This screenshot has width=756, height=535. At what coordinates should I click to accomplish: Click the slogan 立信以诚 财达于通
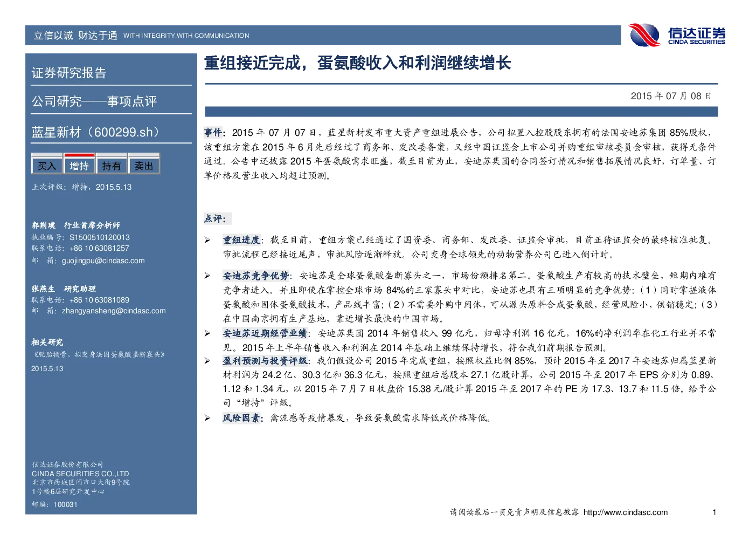coord(75,36)
